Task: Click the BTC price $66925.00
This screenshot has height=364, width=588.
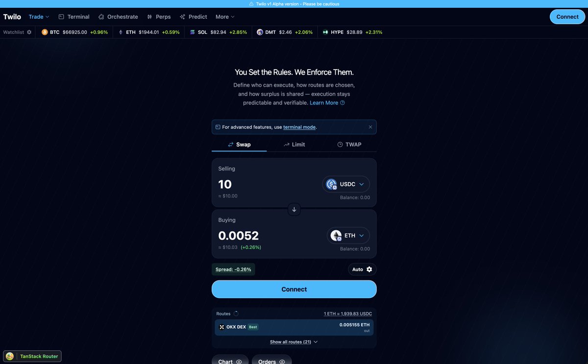Action: 75,32
